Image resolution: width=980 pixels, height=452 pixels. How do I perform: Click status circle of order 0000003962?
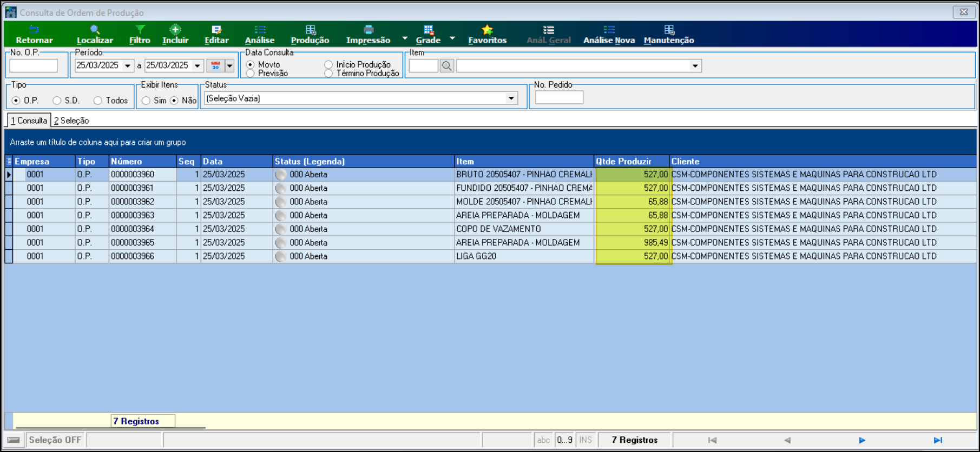tap(280, 202)
